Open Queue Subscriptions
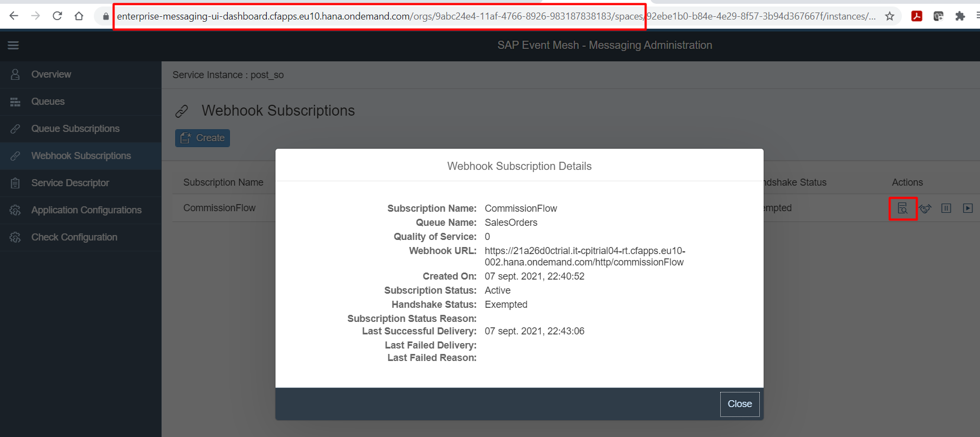The height and width of the screenshot is (437, 980). (x=81, y=129)
